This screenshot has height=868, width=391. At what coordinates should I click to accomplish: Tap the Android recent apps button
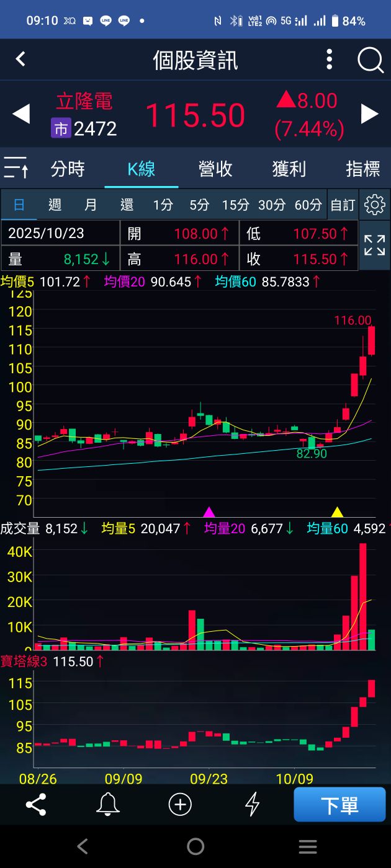tap(308, 846)
